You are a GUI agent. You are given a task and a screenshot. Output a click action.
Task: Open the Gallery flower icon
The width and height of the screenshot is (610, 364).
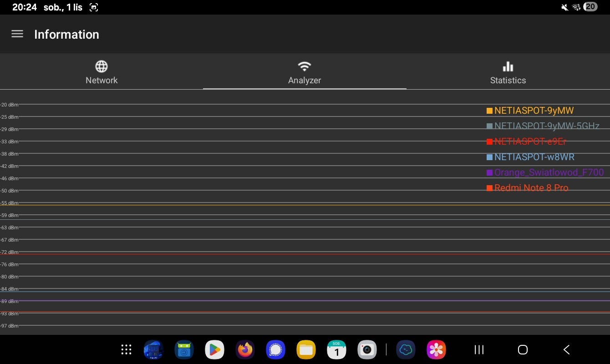coord(436,349)
